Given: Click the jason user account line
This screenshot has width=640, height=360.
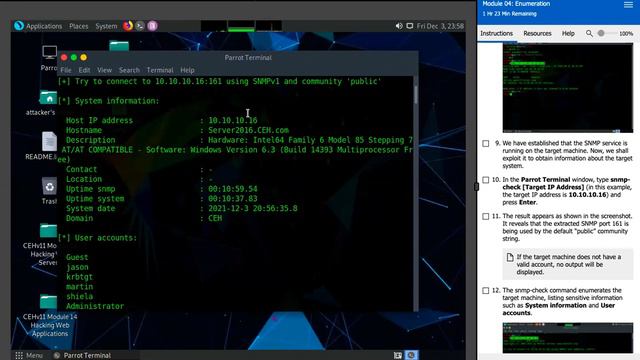Looking at the screenshot, I should pyautogui.click(x=77, y=267).
